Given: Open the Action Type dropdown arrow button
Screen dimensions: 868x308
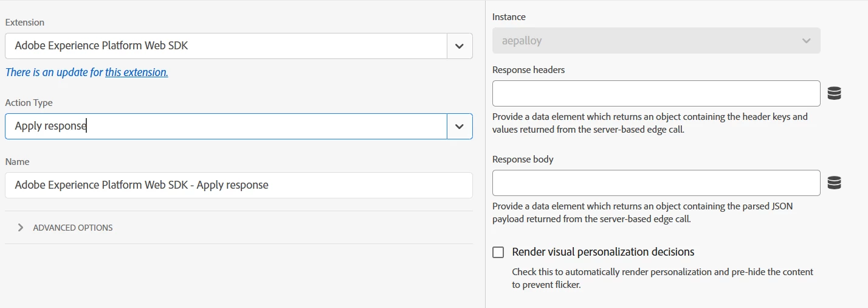Looking at the screenshot, I should pyautogui.click(x=460, y=126).
